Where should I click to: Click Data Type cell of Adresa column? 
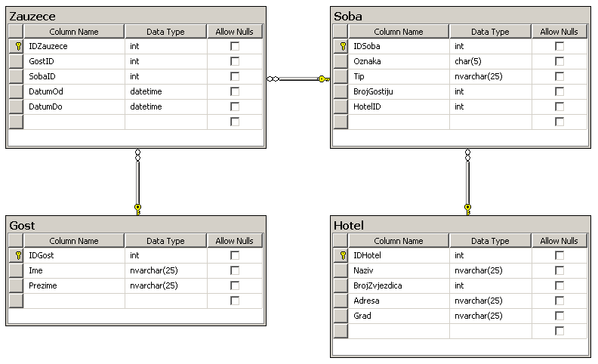pyautogui.click(x=491, y=301)
